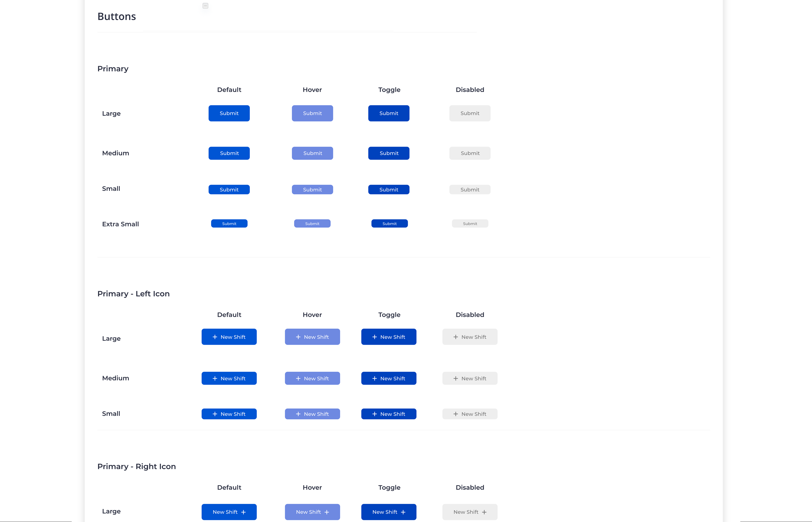Click 'Medium' row label in Primary section

pos(116,153)
